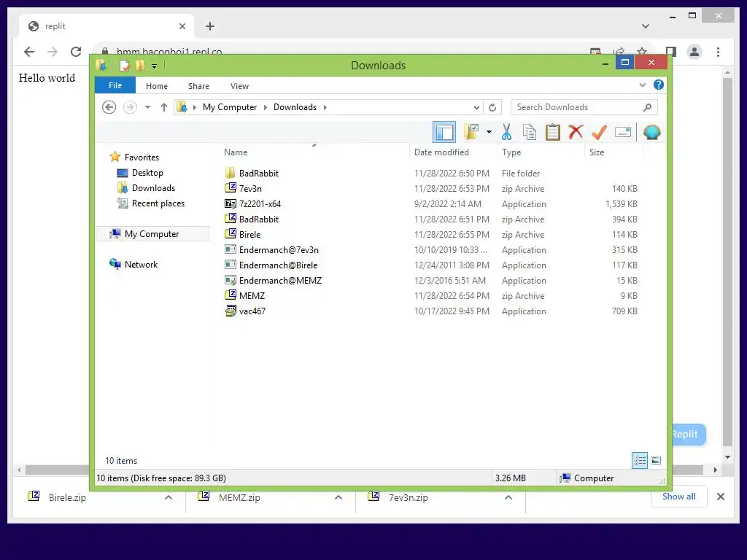Select Downloads in Favorites sidebar

click(x=146, y=187)
